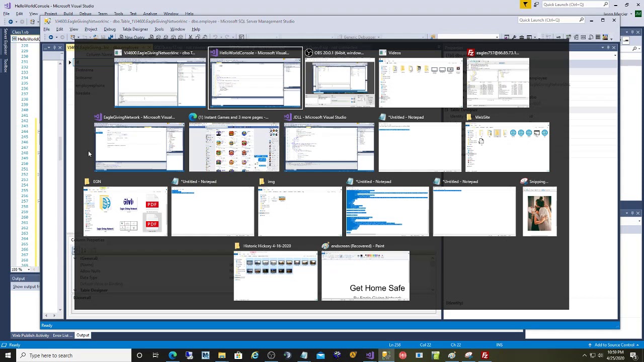Screen dimensions: 644x362
Task: Show hidden system tray icons
Action: 584,355
